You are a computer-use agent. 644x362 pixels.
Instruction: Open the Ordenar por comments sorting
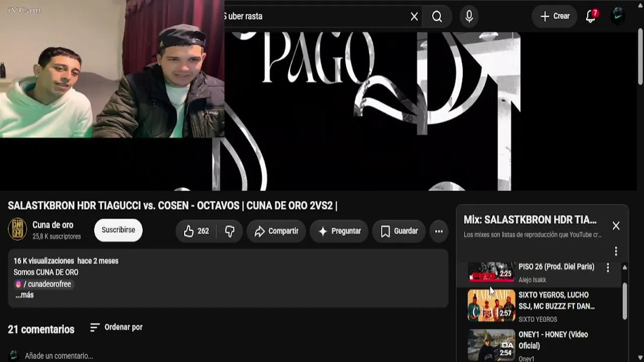pos(116,327)
